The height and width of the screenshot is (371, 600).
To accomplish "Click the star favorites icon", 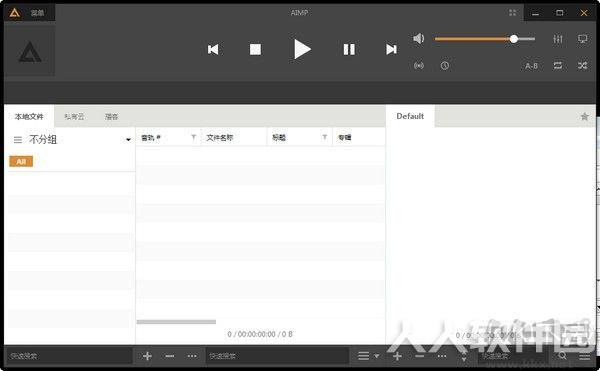I will tap(584, 116).
